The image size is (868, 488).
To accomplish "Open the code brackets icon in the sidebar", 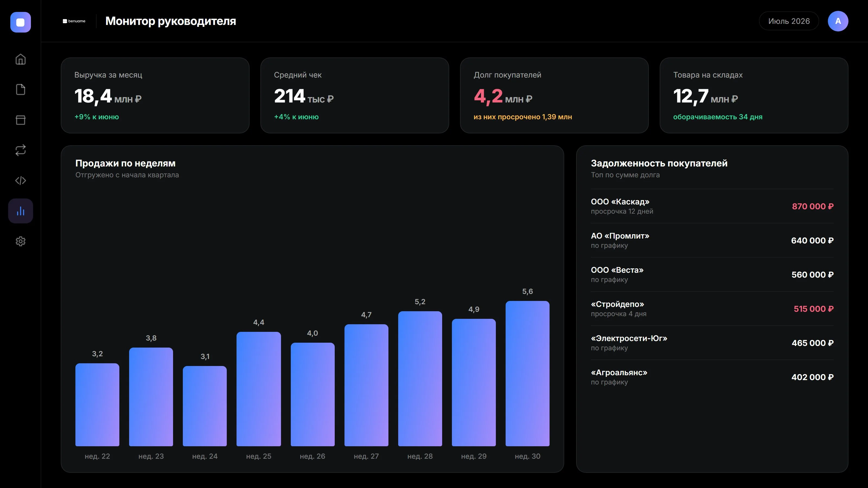I will 21,181.
